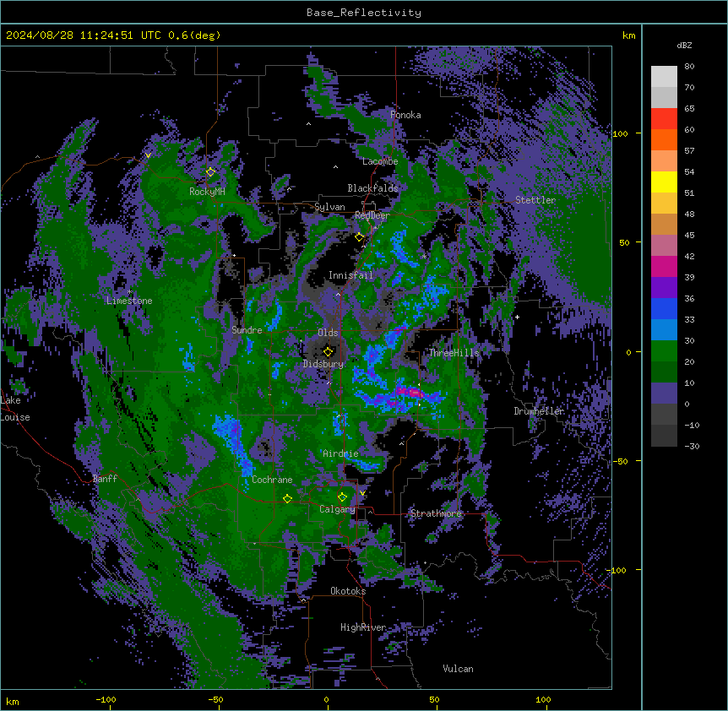Click the -100 tick label on the vertical axis

click(x=617, y=570)
